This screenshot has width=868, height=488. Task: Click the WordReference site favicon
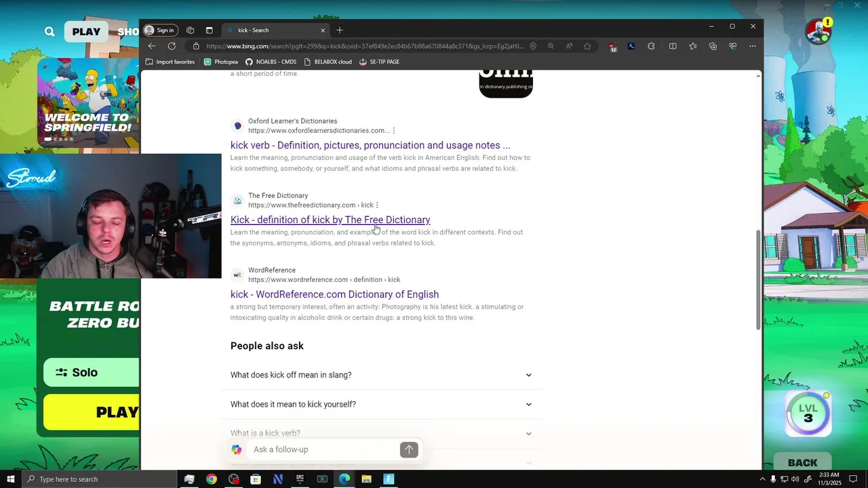tap(237, 274)
